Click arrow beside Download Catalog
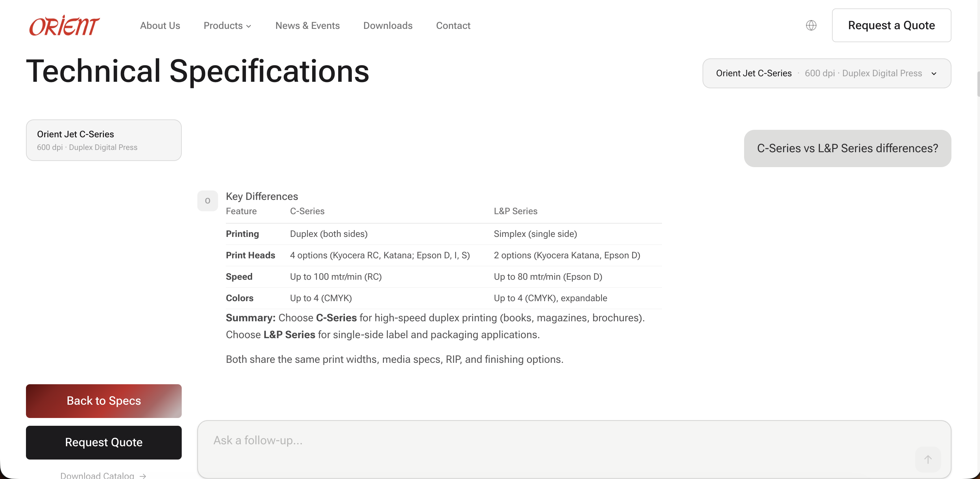 143,475
